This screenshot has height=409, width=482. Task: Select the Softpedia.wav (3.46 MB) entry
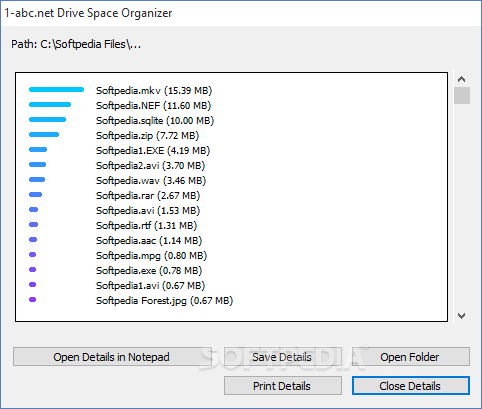point(151,181)
